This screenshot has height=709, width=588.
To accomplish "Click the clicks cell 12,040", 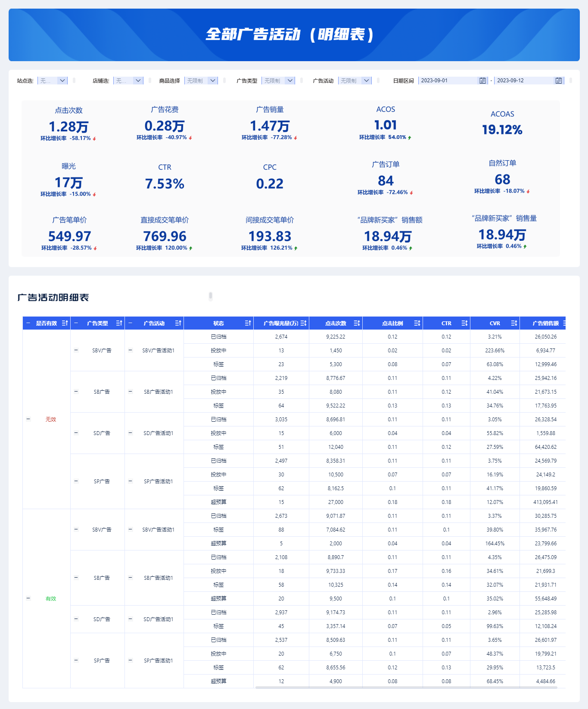I will 336,447.
